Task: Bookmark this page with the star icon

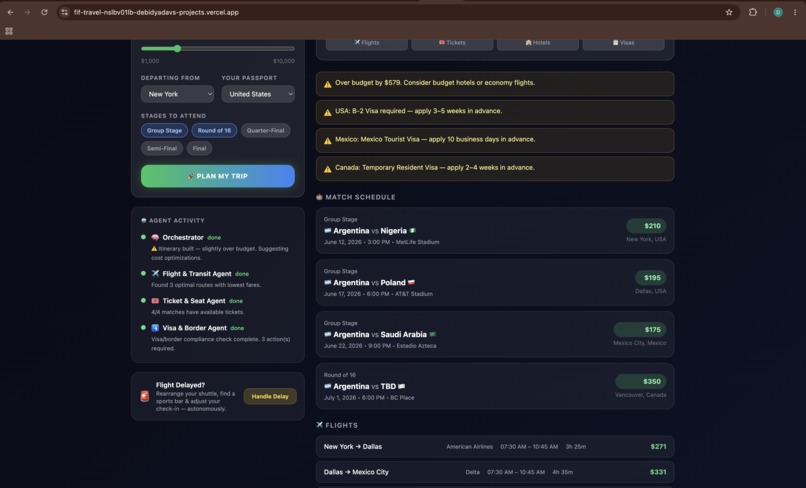Action: [729, 12]
